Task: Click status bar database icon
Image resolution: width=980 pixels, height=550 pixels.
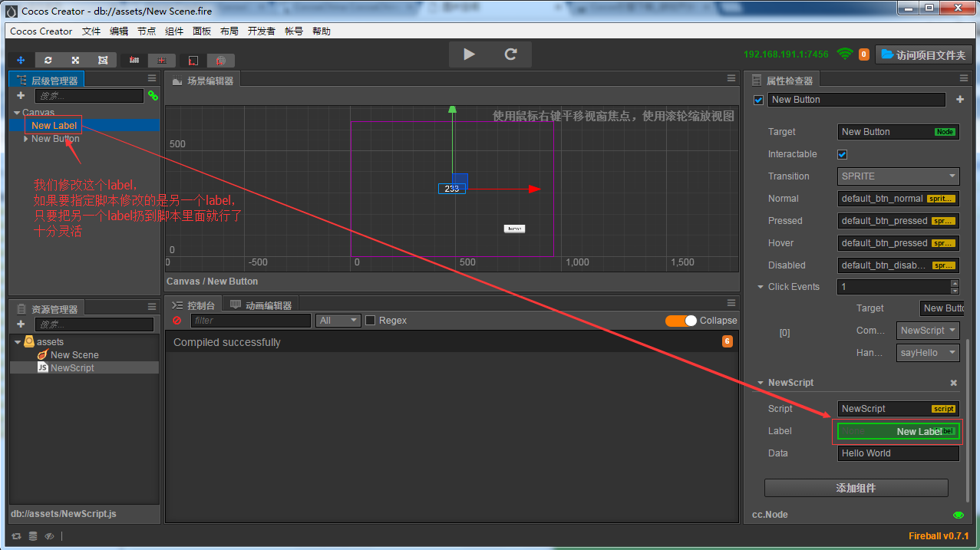Action: coord(33,536)
